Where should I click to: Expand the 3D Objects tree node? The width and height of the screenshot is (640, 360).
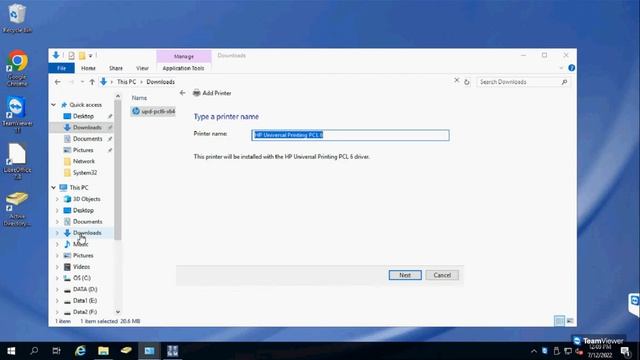click(x=57, y=199)
